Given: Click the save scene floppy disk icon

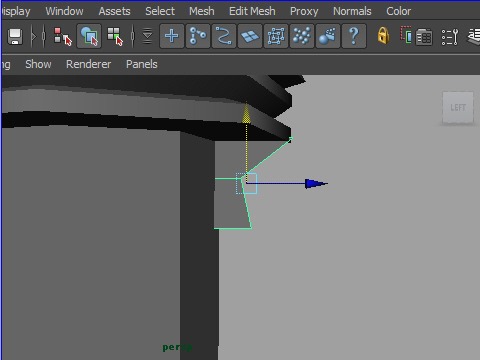Looking at the screenshot, I should click(x=15, y=36).
